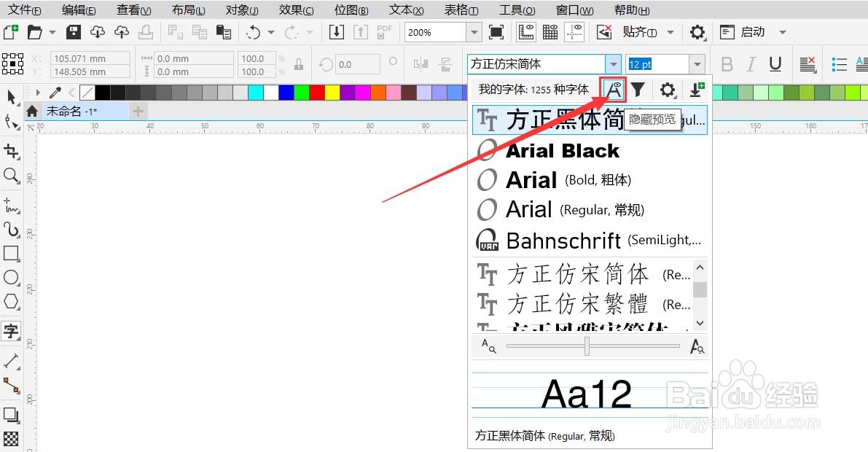Select the Text tool

[x=11, y=331]
